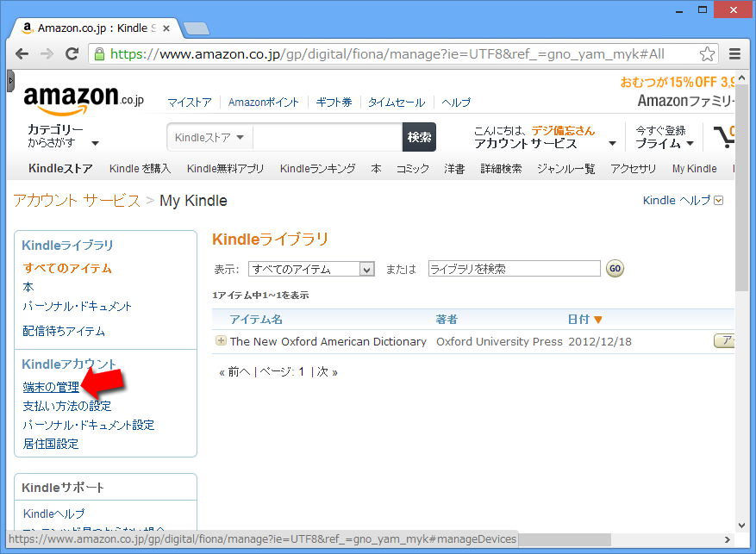Click アカウント サービス breadcrumb link
This screenshot has height=554, width=756.
tap(77, 200)
